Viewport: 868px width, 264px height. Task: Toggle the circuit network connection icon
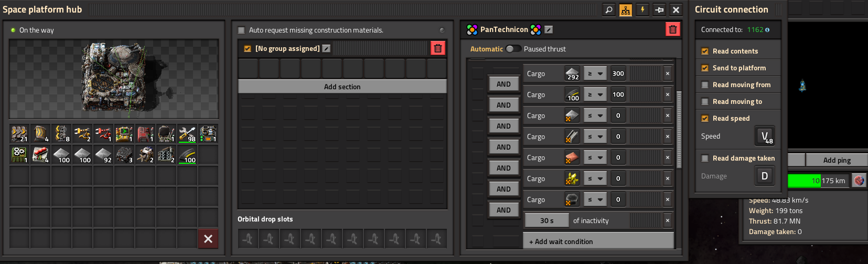coord(625,10)
